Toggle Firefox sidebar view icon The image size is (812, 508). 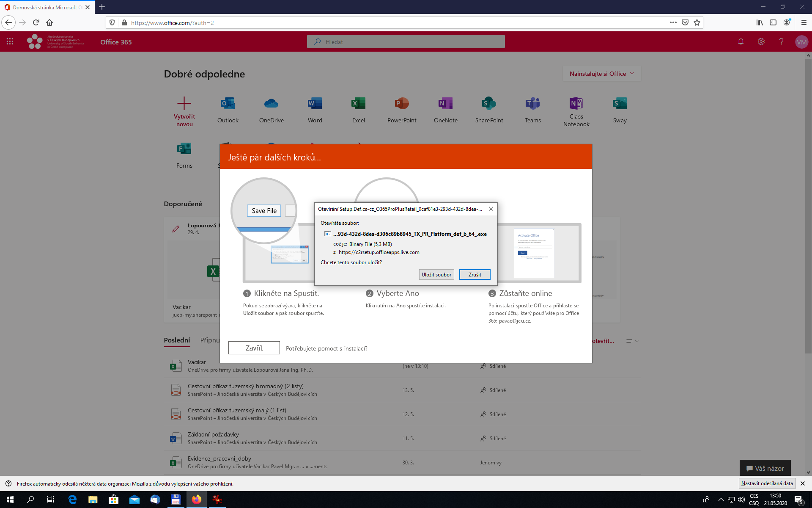pyautogui.click(x=773, y=22)
